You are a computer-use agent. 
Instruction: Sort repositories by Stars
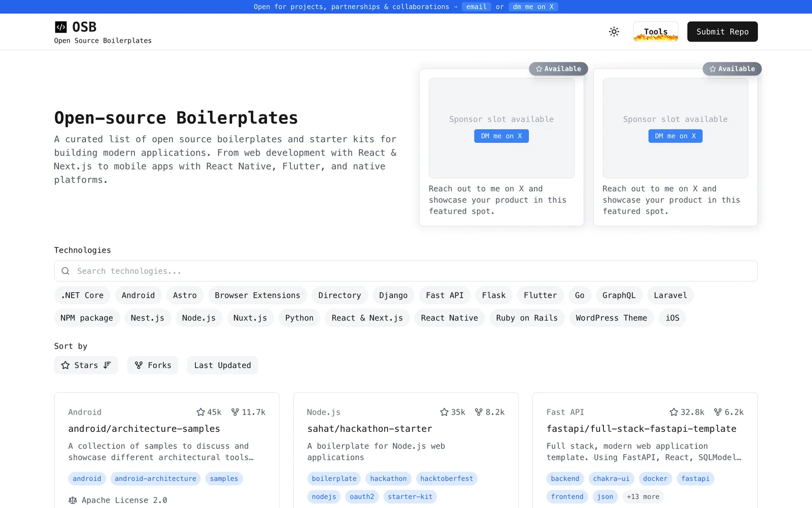click(86, 365)
